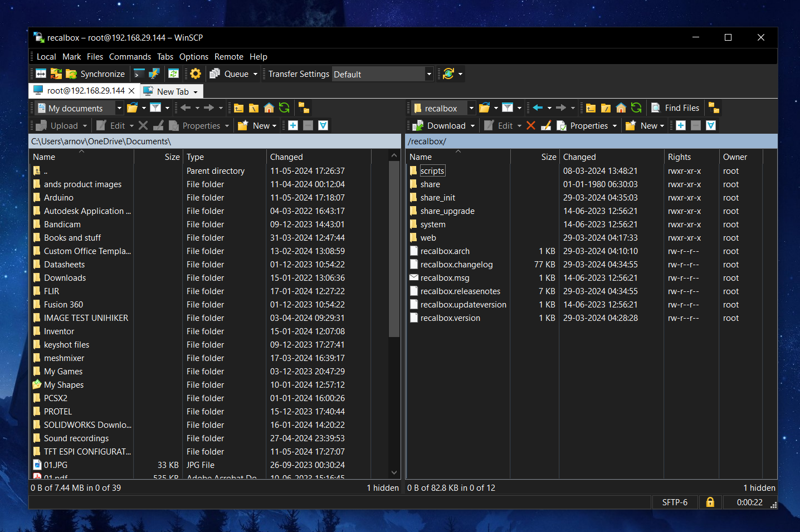Viewport: 800px width, 532px height.
Task: Select the Arduino local folder
Action: click(x=58, y=198)
